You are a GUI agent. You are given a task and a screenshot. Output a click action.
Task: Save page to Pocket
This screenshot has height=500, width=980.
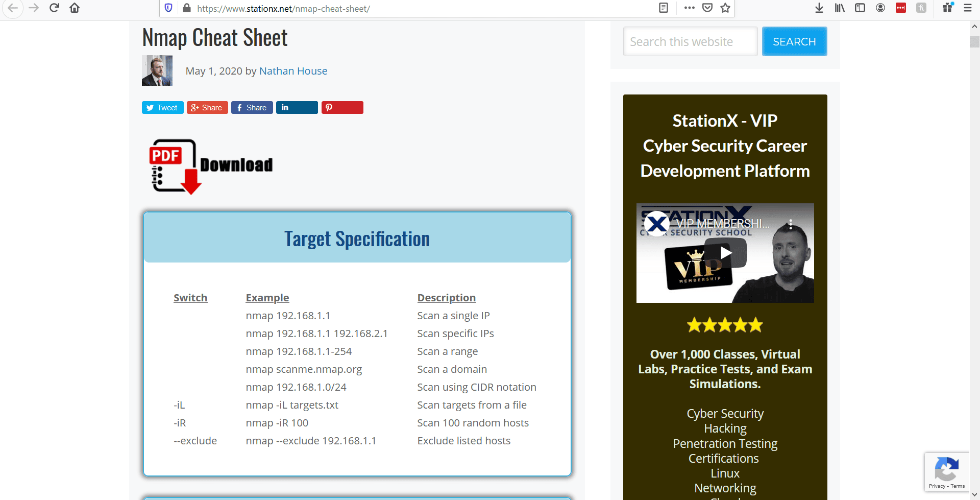click(x=707, y=8)
